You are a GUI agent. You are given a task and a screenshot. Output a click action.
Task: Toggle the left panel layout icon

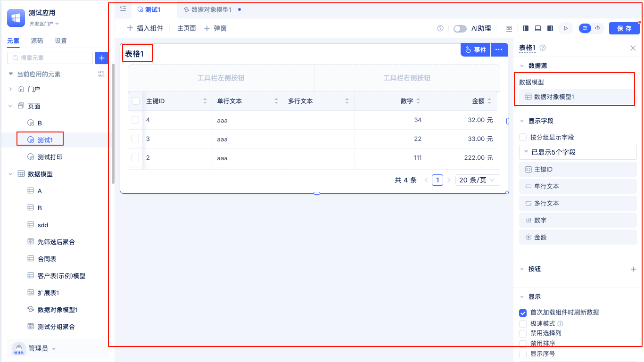(526, 28)
